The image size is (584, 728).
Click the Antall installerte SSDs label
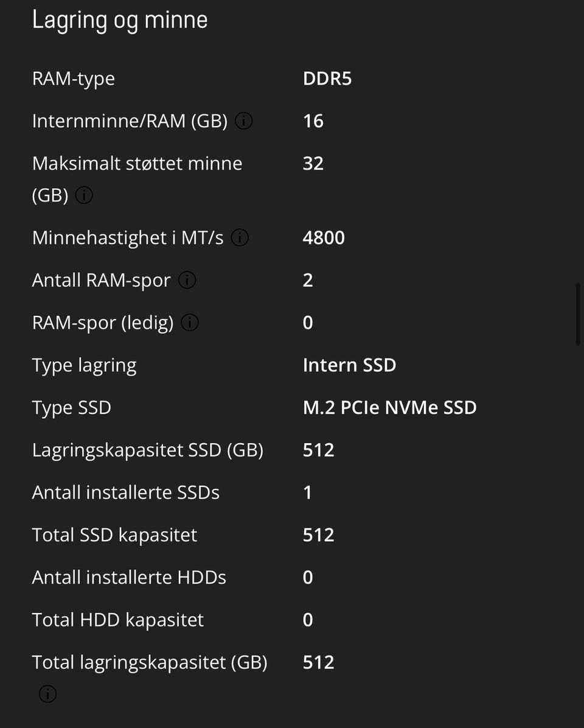point(125,492)
